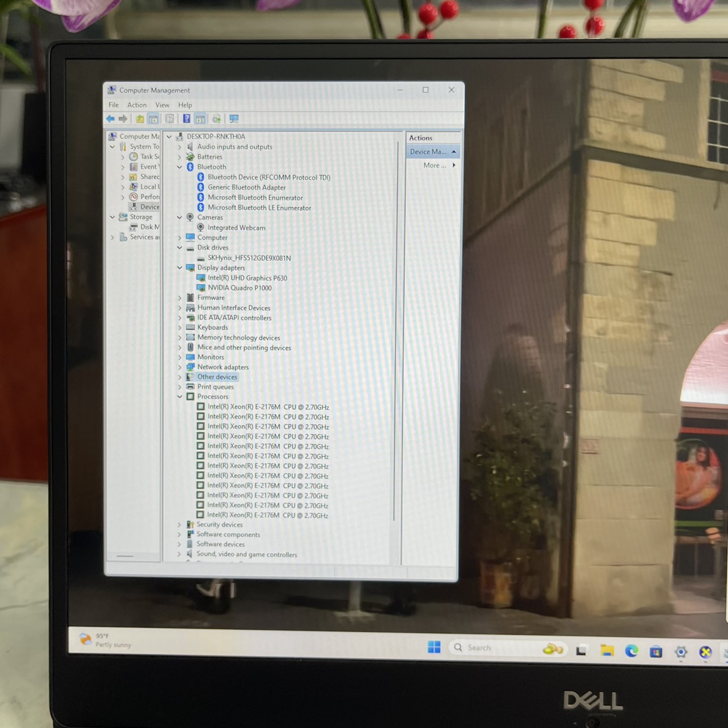Expand Security devices category
Image resolution: width=728 pixels, height=728 pixels.
click(x=179, y=524)
